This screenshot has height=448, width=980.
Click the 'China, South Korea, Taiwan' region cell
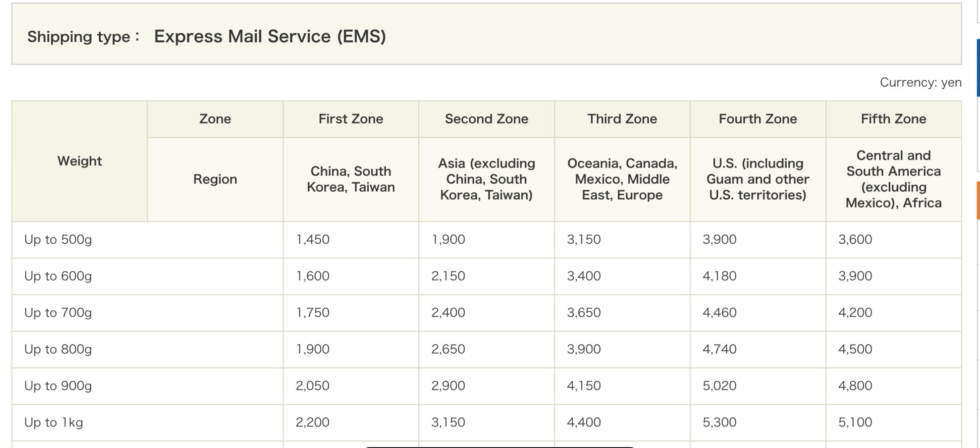tap(350, 179)
